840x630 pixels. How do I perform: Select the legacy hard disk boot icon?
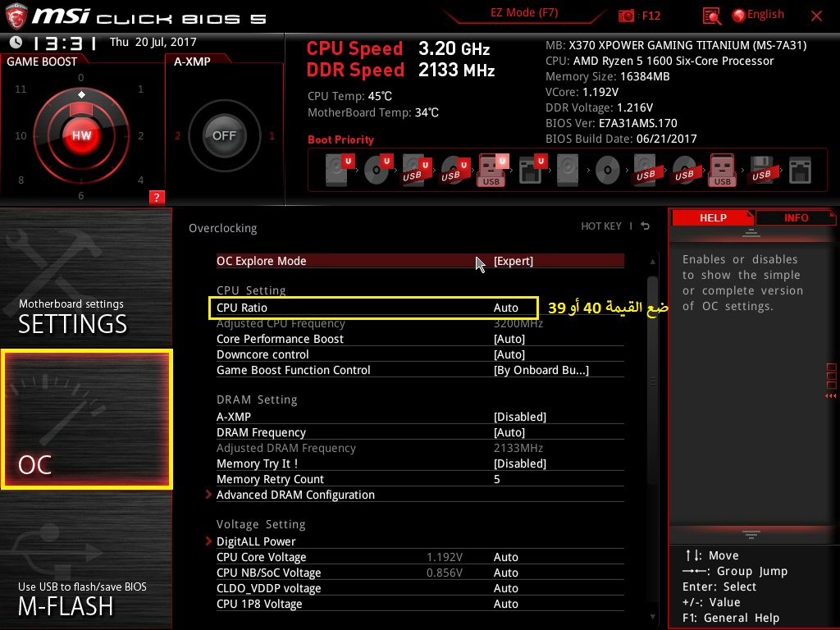point(568,170)
